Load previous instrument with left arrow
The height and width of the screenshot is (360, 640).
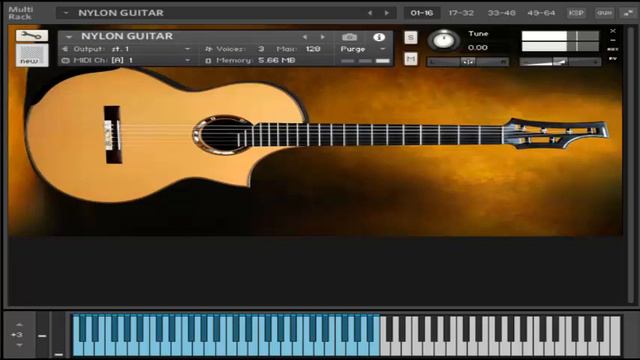pos(304,37)
